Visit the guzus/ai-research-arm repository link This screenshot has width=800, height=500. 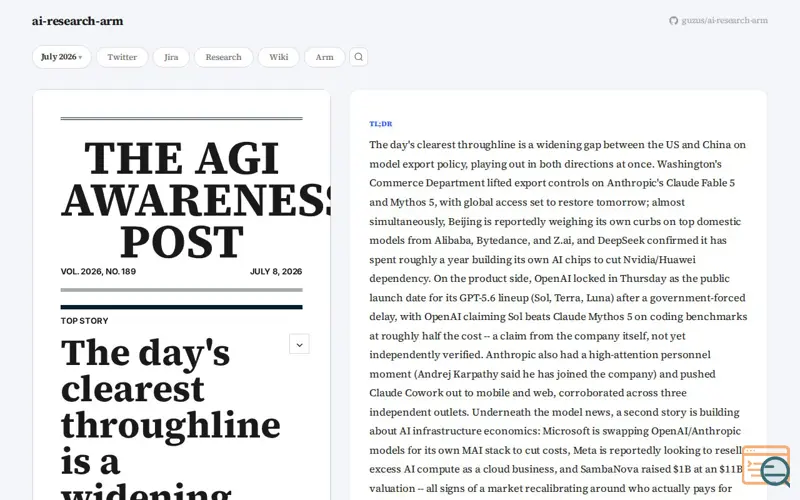(x=718, y=20)
